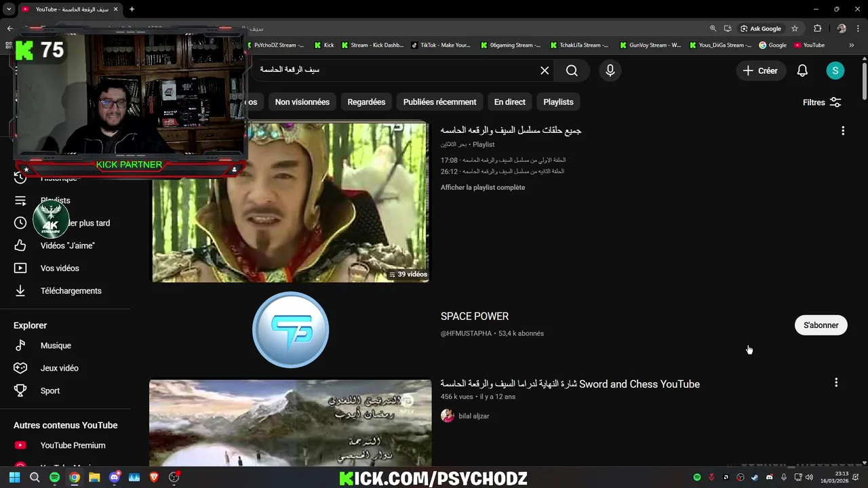Open the Google bookmark
868x488 pixels.
[x=772, y=45]
